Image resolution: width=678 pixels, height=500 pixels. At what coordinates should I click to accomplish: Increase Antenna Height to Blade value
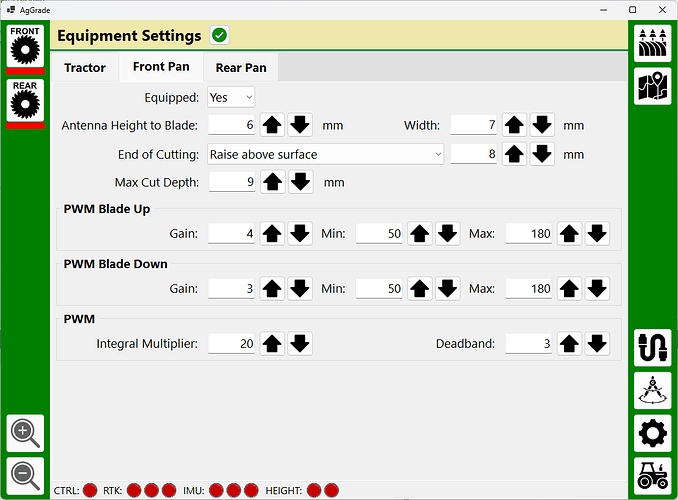click(272, 126)
